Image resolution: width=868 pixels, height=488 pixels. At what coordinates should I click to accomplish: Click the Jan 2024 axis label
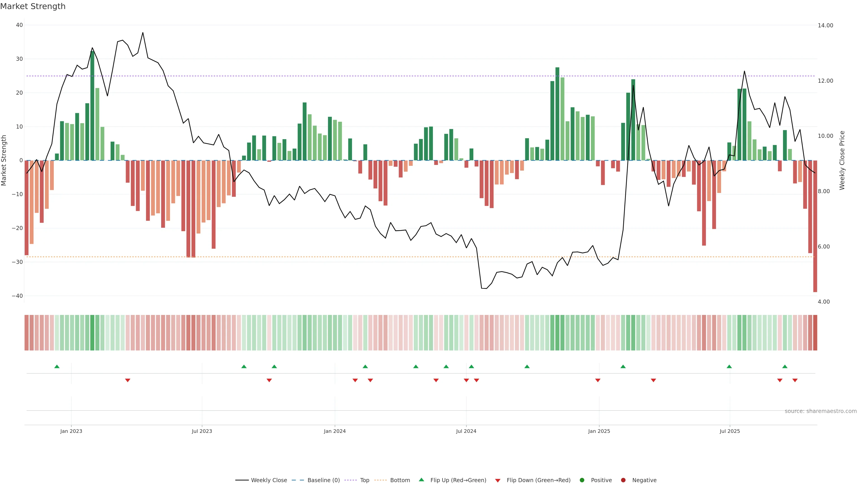pyautogui.click(x=335, y=431)
